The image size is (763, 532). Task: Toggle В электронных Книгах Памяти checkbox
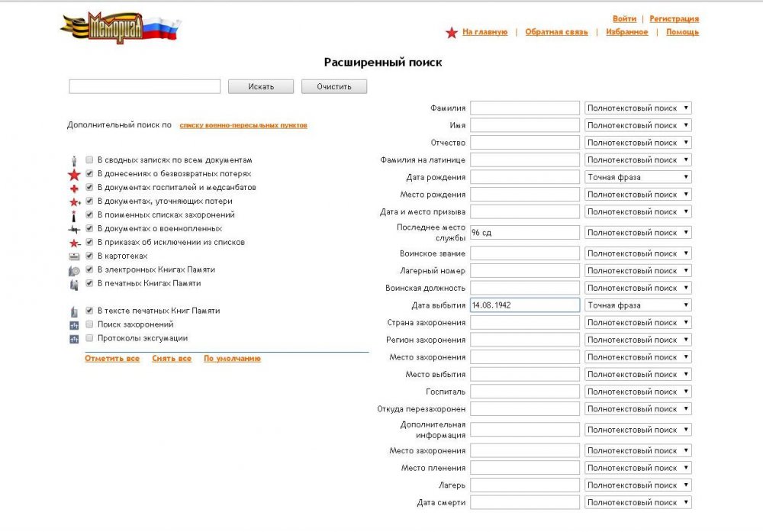coord(89,269)
